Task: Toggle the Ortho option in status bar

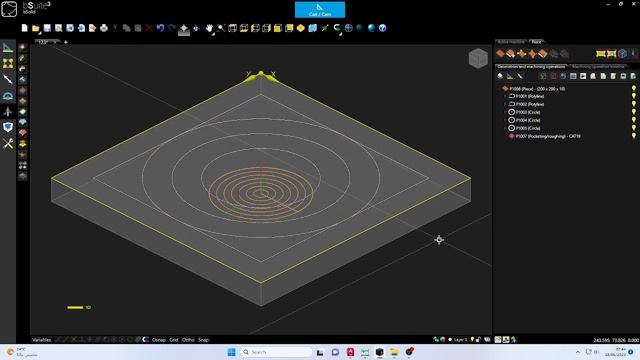Action: point(188,340)
